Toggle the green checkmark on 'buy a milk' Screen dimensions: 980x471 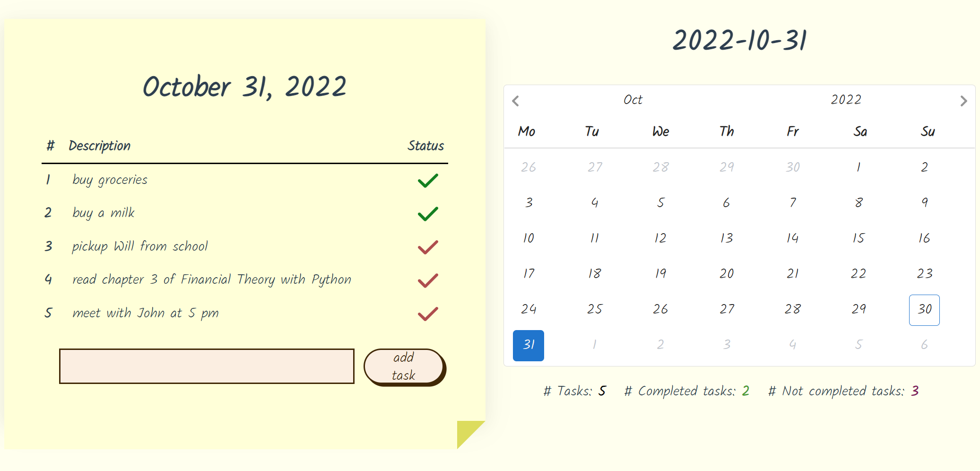[x=427, y=214]
